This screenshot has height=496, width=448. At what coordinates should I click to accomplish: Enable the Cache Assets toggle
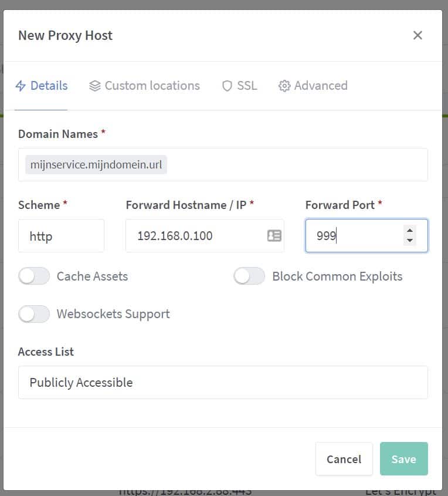[34, 276]
